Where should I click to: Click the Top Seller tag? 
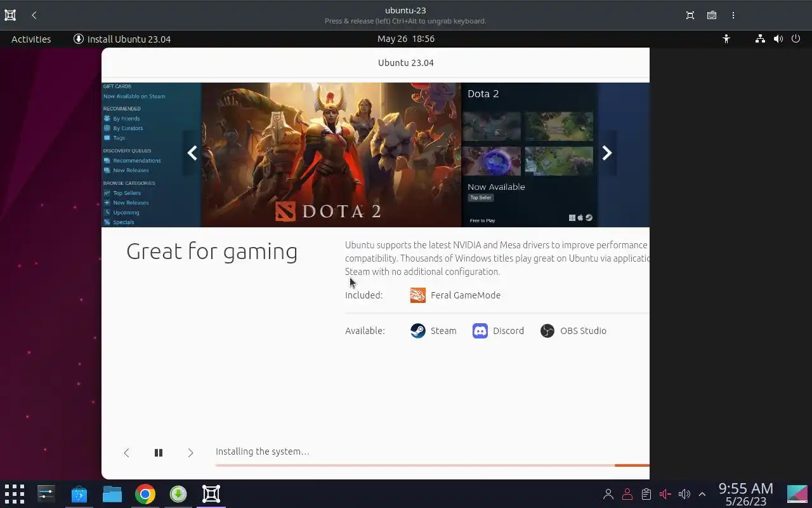click(480, 197)
